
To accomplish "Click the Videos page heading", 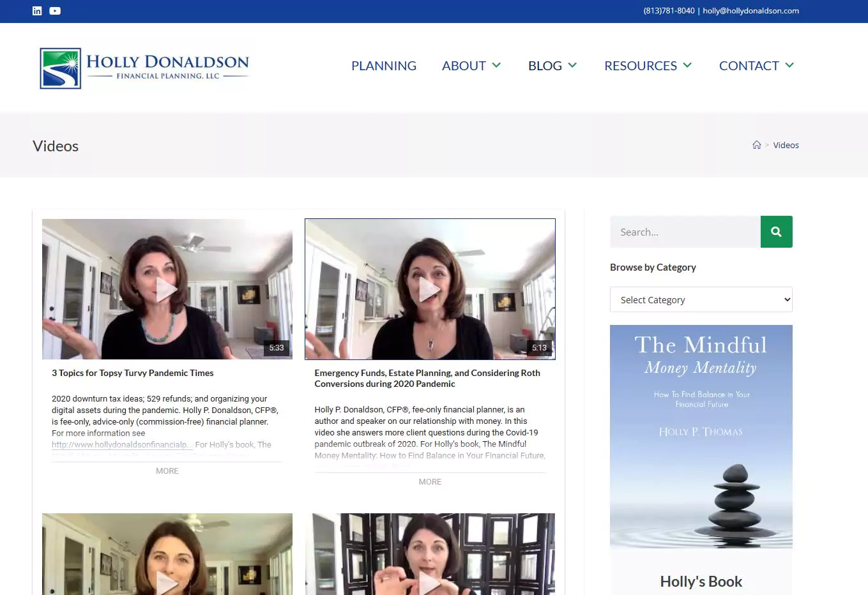I will tap(56, 146).
